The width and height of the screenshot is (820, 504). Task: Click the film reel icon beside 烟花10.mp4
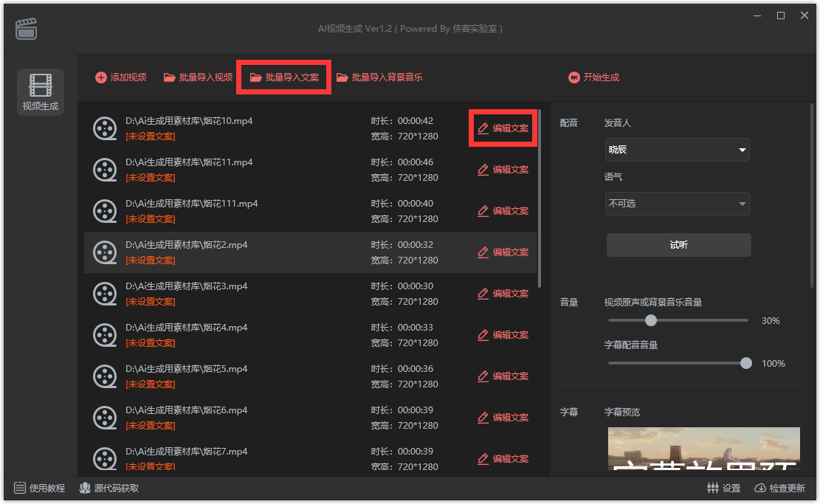point(106,128)
